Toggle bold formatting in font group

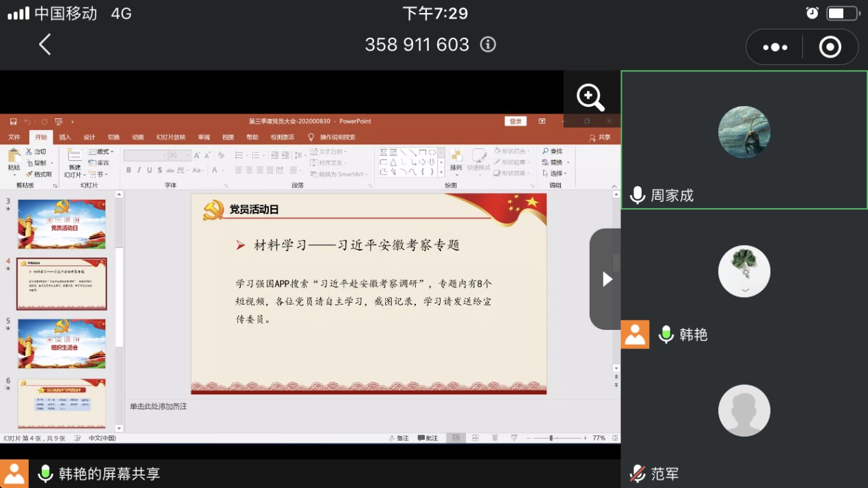pyautogui.click(x=129, y=170)
